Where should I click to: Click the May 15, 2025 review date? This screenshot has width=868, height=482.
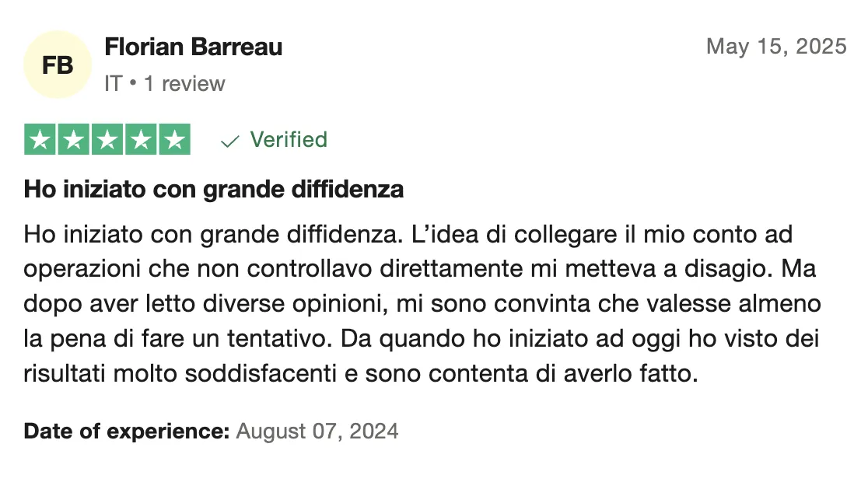(x=776, y=47)
